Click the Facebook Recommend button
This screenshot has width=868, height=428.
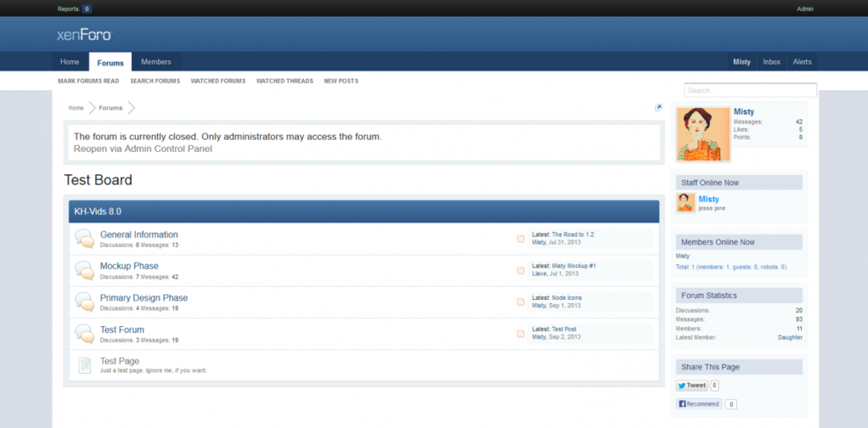pyautogui.click(x=699, y=404)
